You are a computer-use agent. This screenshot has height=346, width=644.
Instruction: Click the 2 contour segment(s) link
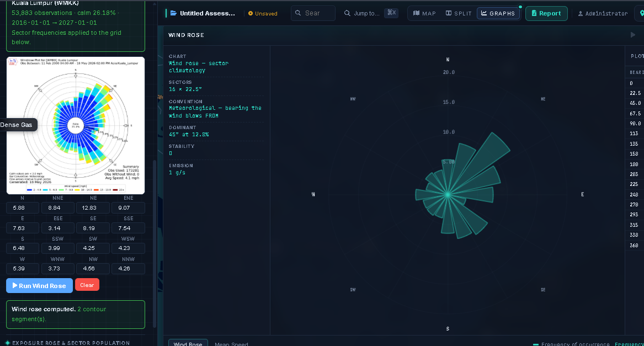pos(58,314)
